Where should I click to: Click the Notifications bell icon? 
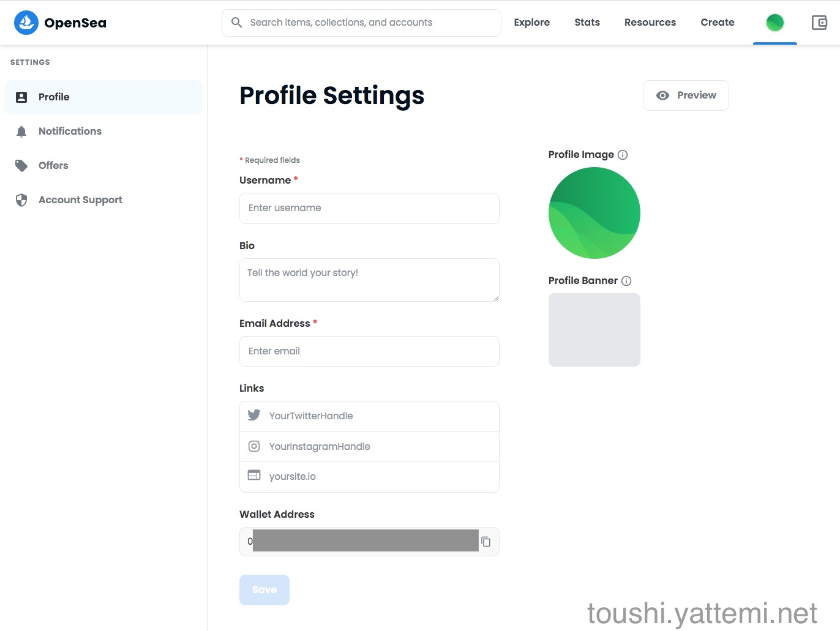coord(21,132)
